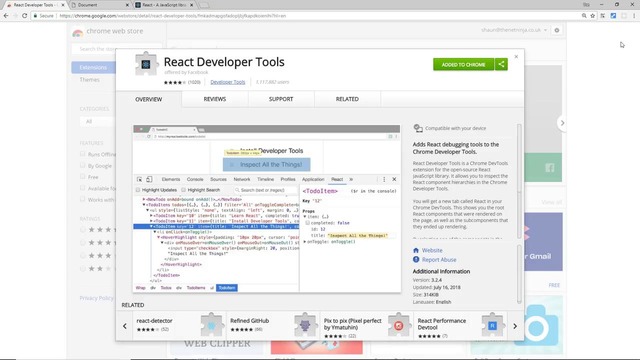The height and width of the screenshot is (360, 640).
Task: Click the Website home icon
Action: (x=416, y=250)
